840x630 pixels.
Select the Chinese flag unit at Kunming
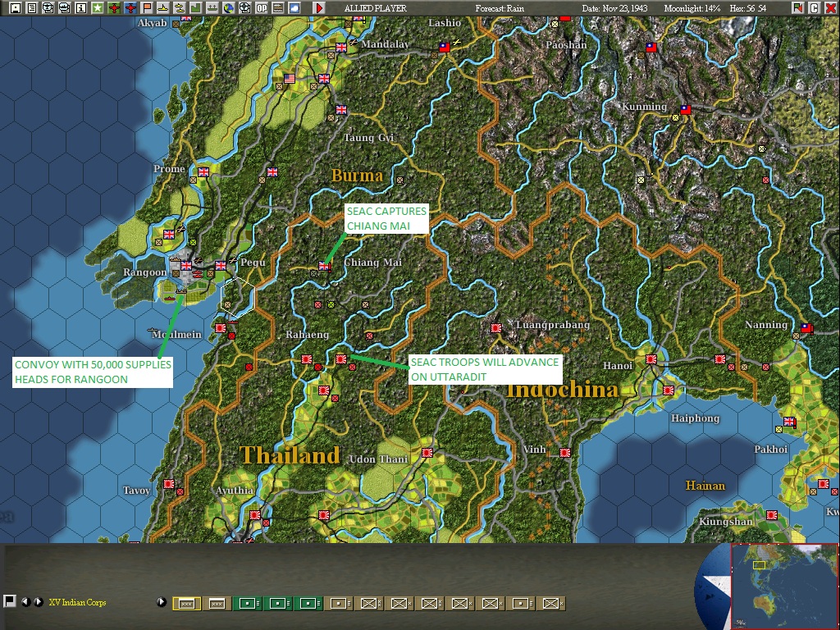(x=685, y=110)
